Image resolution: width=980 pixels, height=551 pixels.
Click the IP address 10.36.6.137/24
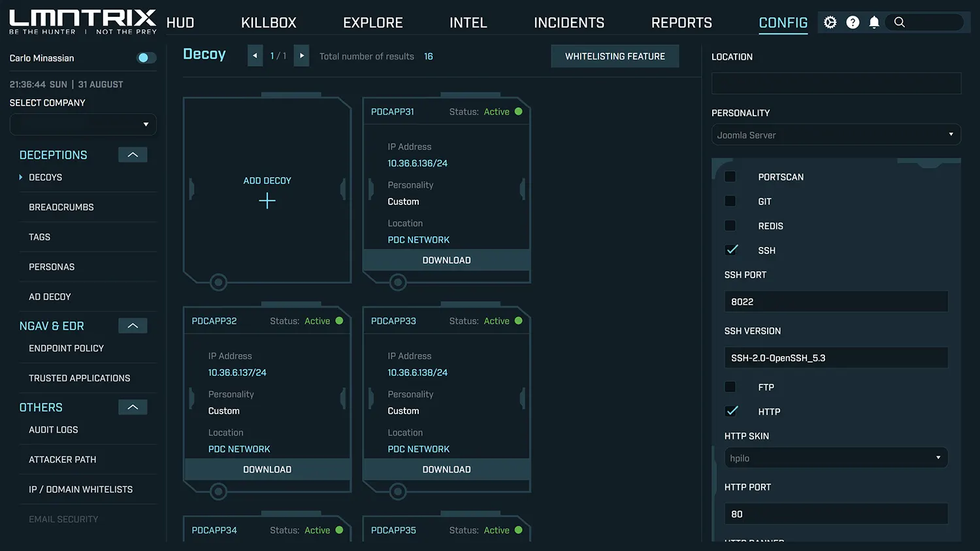(237, 372)
